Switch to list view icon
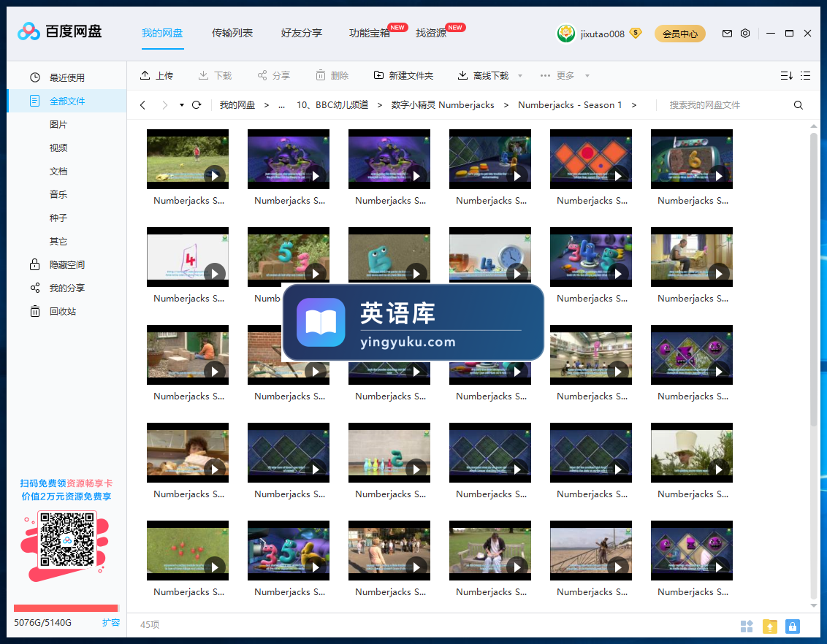This screenshot has width=827, height=644. pyautogui.click(x=805, y=76)
